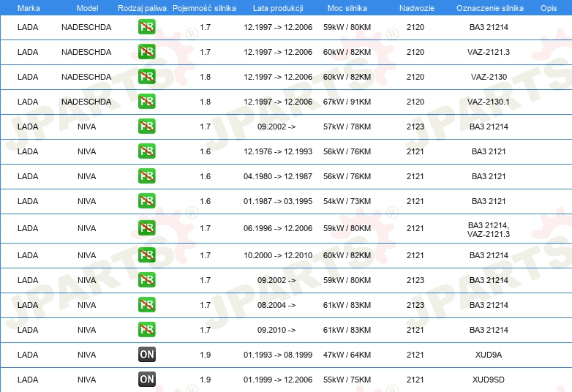This screenshot has height=392, width=572.
Task: Click petrol icon in BA3 21214 NADESCHDA row
Action: (146, 27)
